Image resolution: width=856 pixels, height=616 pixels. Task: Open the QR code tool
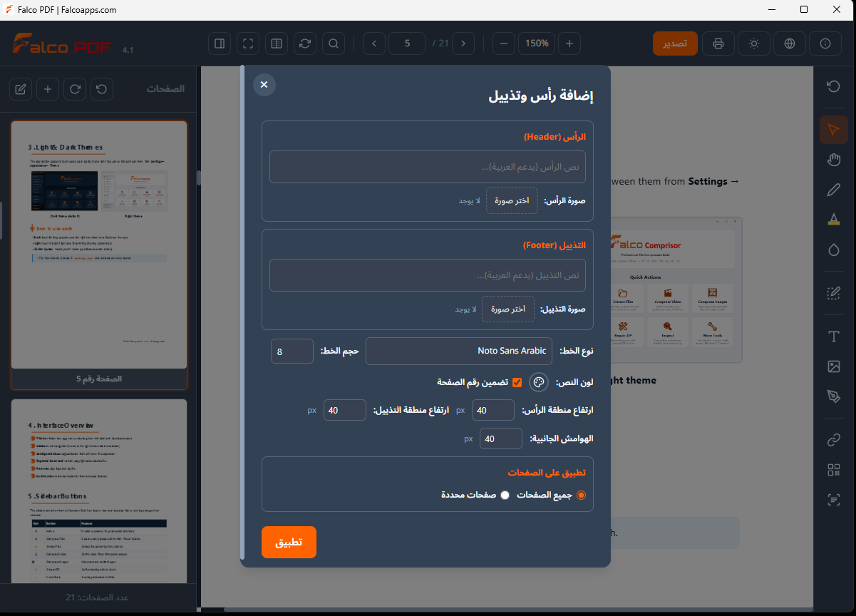833,470
